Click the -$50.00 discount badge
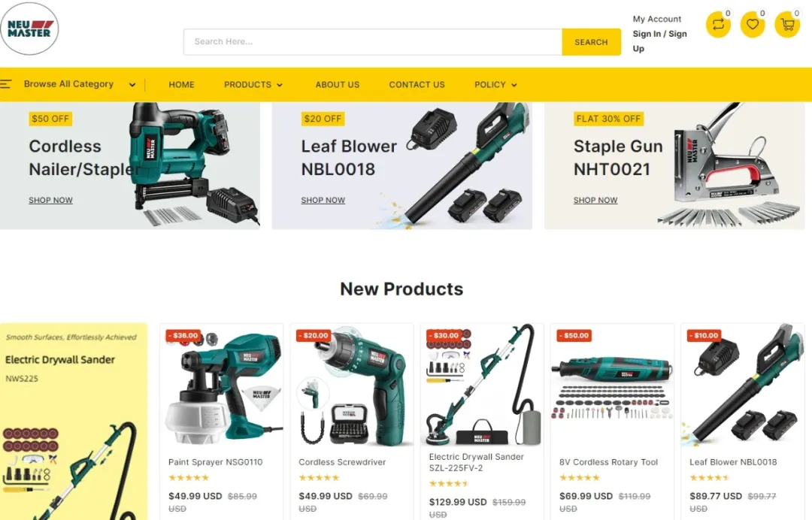This screenshot has height=520, width=812. (575, 336)
